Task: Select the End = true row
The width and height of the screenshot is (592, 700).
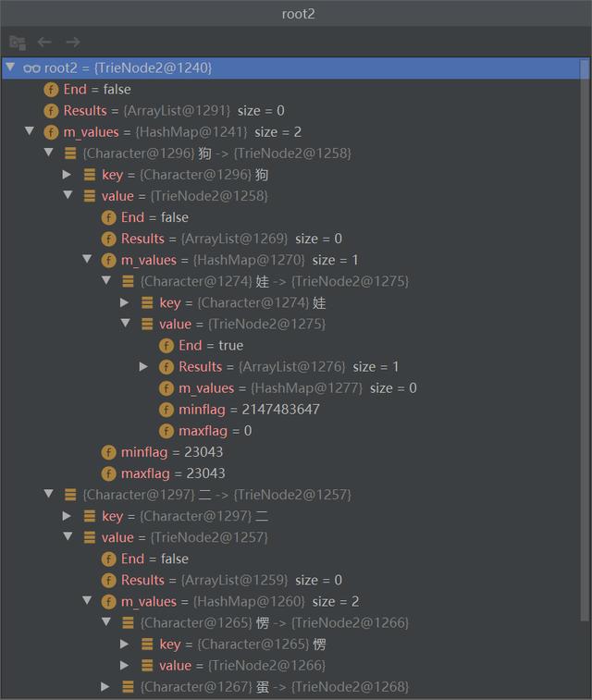Action: (211, 346)
